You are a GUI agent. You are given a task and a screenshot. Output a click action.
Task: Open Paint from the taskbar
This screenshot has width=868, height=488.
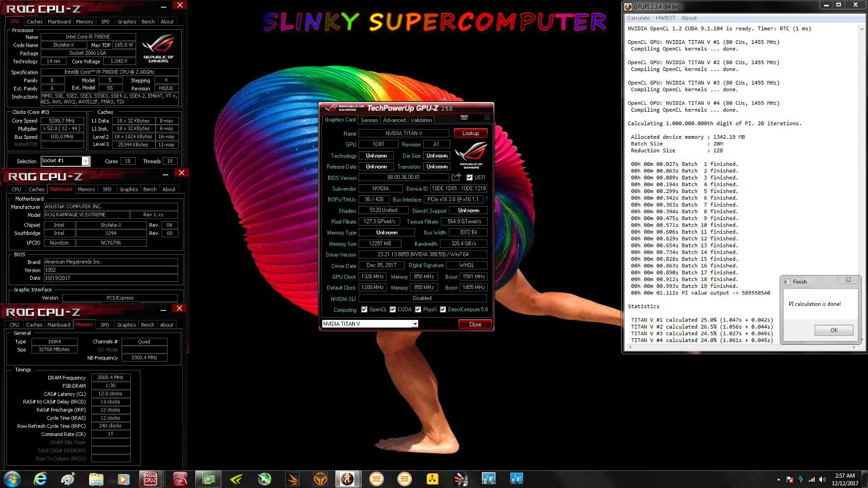pyautogui.click(x=68, y=479)
